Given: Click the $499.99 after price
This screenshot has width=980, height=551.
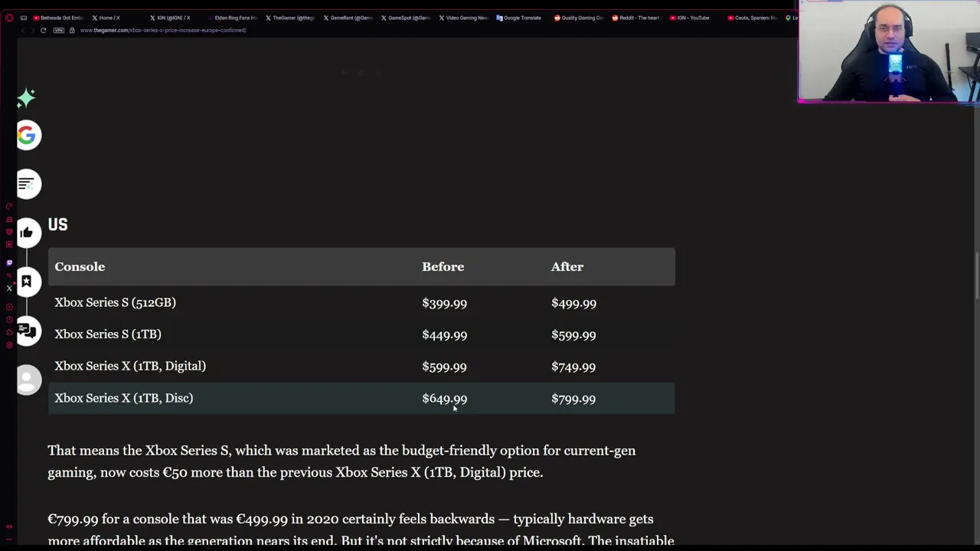Looking at the screenshot, I should click(573, 303).
